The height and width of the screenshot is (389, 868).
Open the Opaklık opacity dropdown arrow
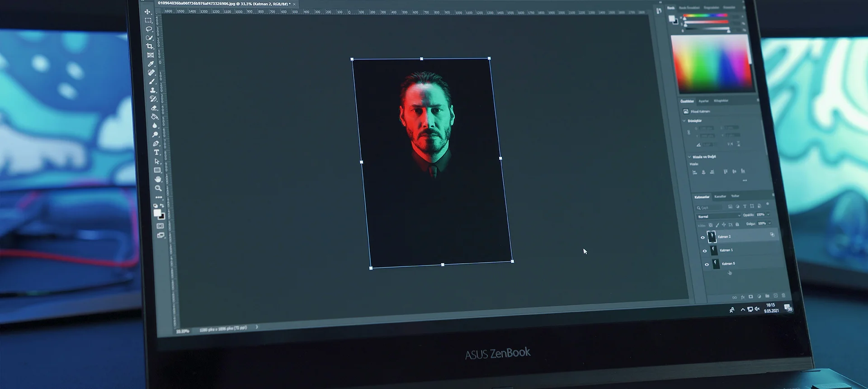[x=768, y=214]
